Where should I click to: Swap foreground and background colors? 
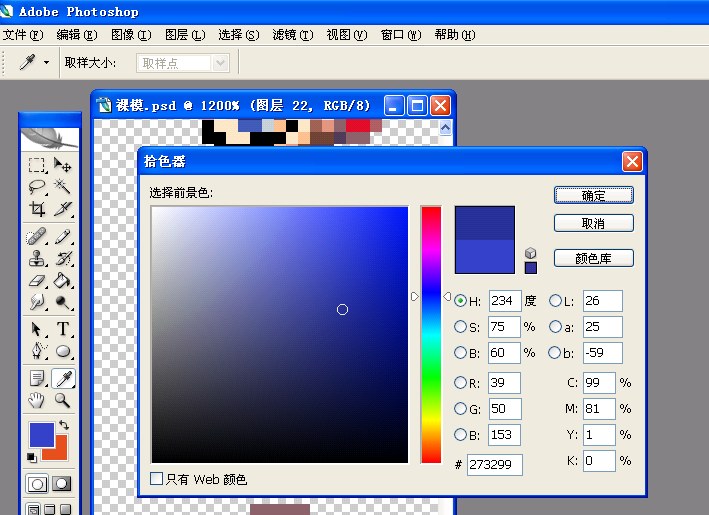point(64,425)
